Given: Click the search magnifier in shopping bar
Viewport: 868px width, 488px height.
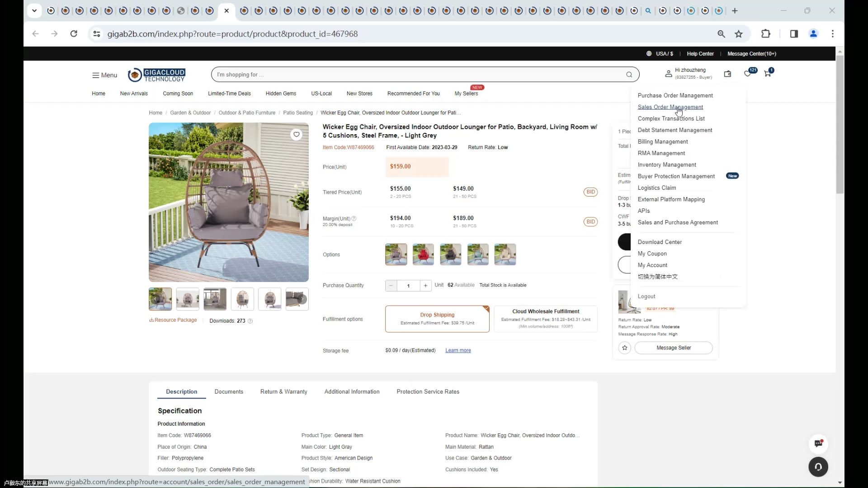Looking at the screenshot, I should click(629, 75).
